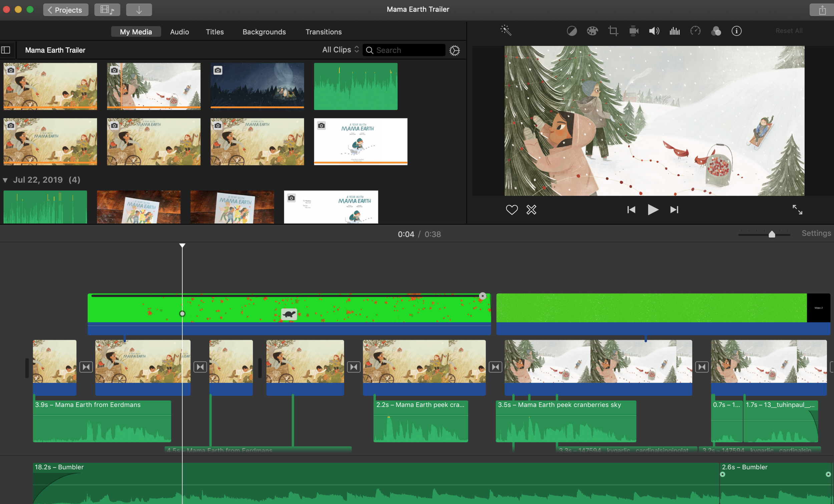Click the first book photo thumbnail

click(x=139, y=207)
